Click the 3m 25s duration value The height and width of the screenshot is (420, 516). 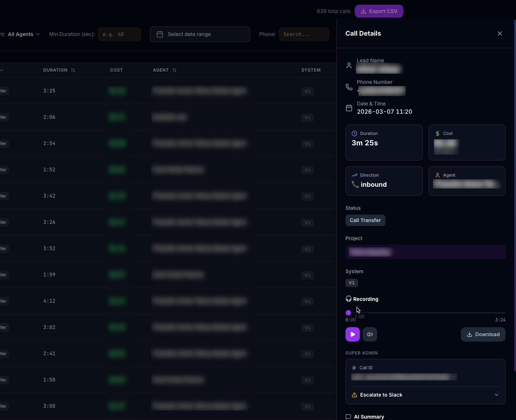pyautogui.click(x=365, y=143)
